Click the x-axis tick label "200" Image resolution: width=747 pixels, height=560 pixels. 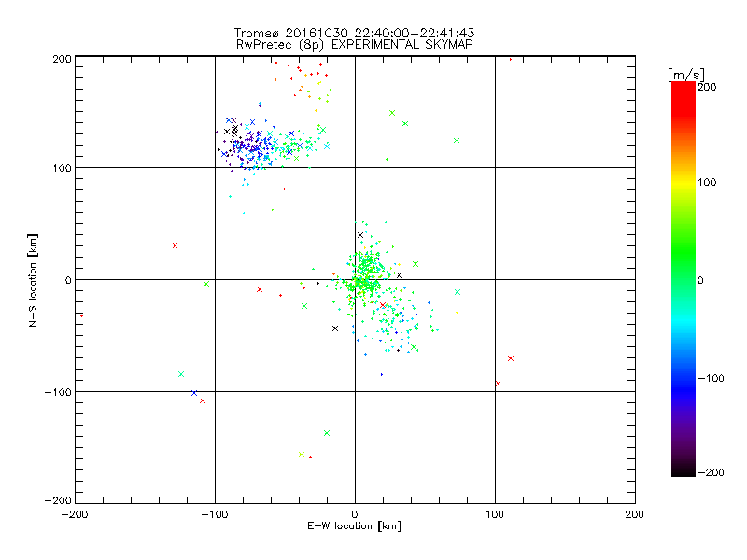(635, 514)
